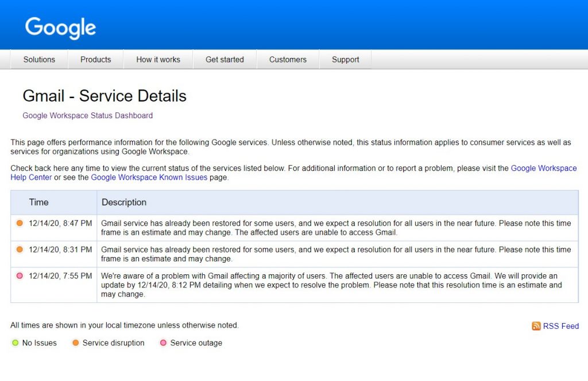Click orange status dot for 8:47 PM entry
This screenshot has width=588, height=381.
[20, 223]
